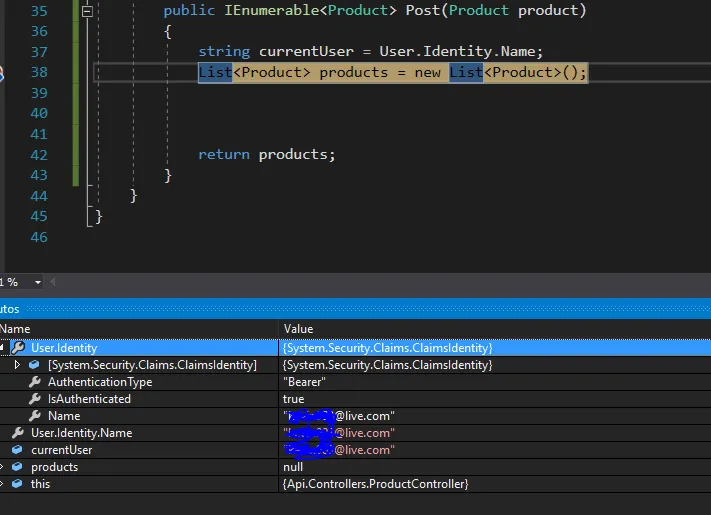Click the 'currentUser' variable on line 37
Image resolution: width=711 pixels, height=515 pixels.
pos(306,51)
